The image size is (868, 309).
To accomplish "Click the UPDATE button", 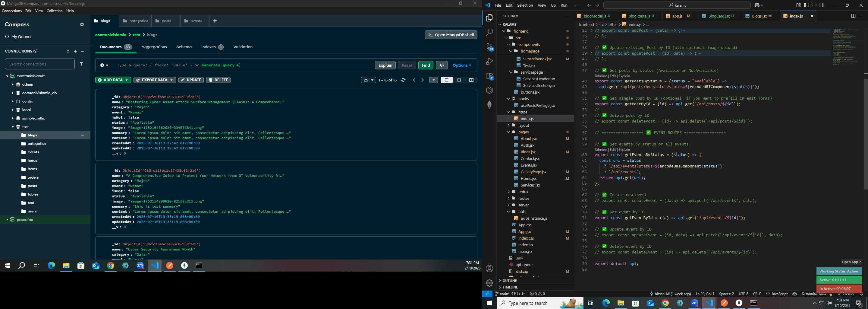I will 191,80.
